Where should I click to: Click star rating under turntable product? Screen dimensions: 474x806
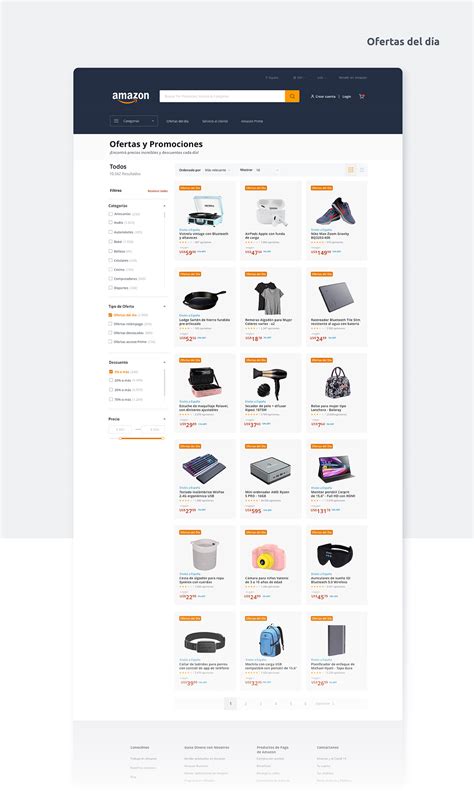pyautogui.click(x=186, y=242)
